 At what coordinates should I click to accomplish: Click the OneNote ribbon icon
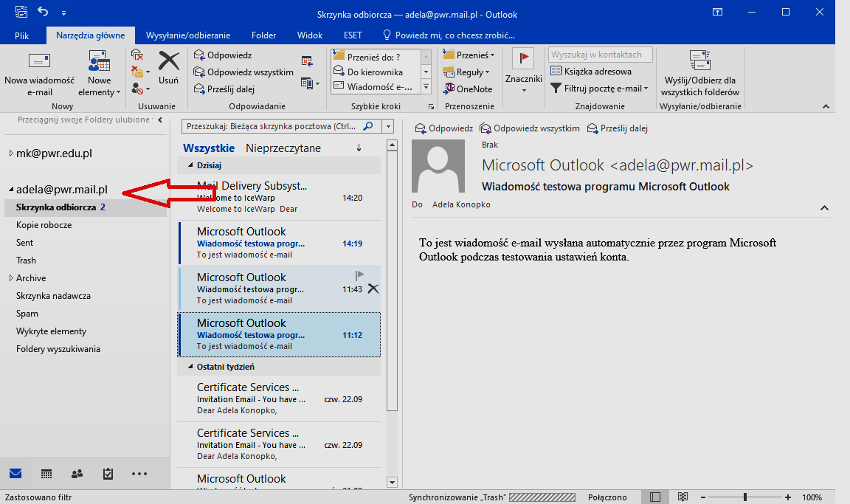[467, 89]
